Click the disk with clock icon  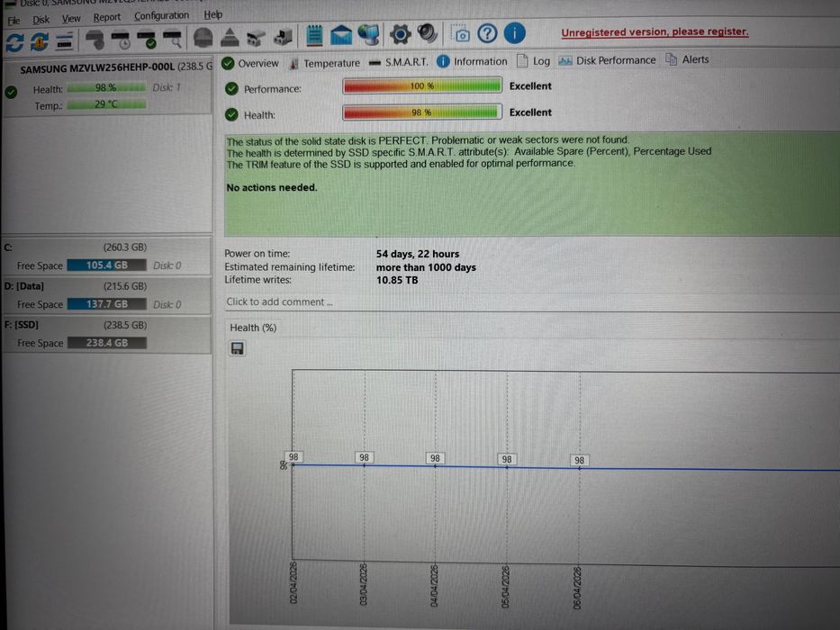(121, 39)
